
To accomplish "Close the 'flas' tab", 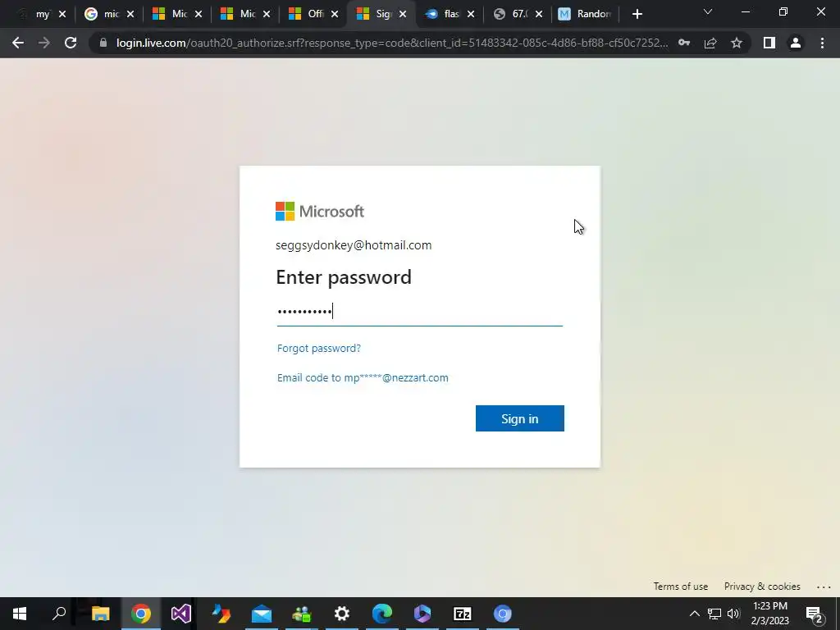I will pos(471,14).
